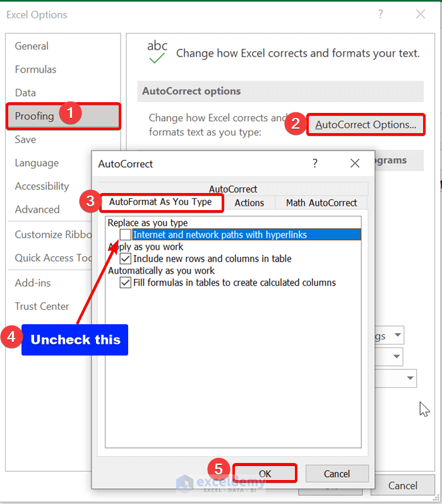442x504 pixels.
Task: Expand the dropdown ending in 'gs'
Action: tap(398, 335)
